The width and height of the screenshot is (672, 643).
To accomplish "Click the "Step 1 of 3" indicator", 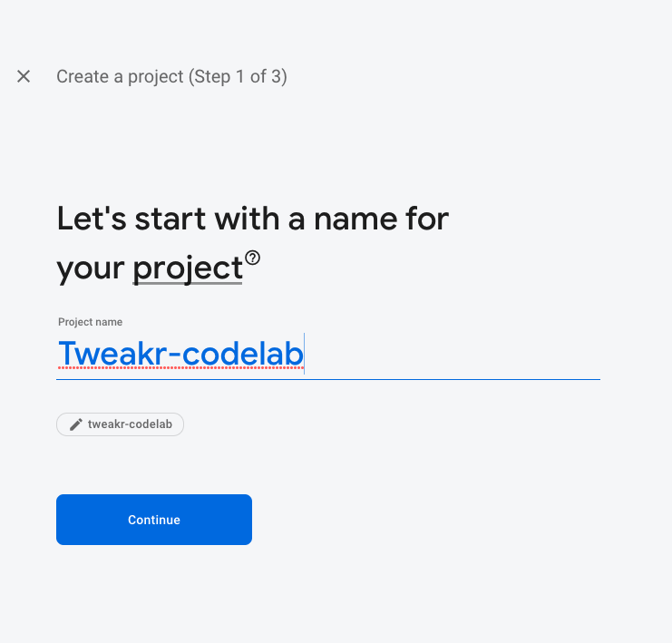I will point(238,77).
